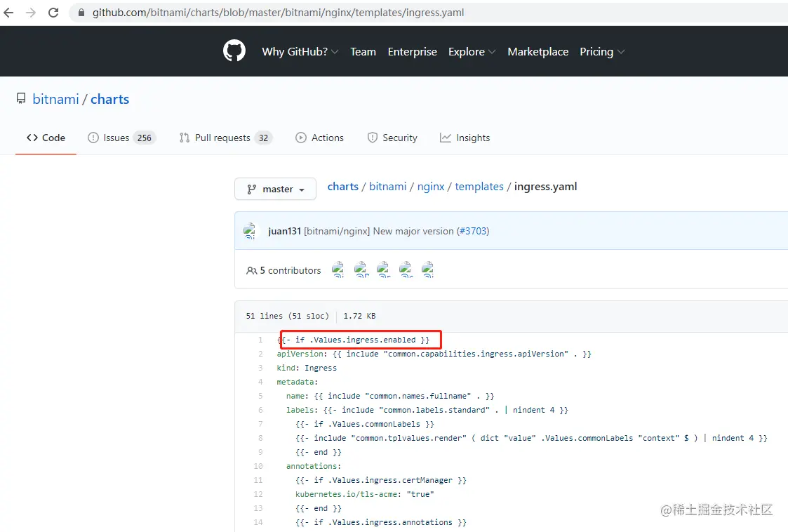Open juan131's profile link
788x532 pixels.
click(284, 231)
